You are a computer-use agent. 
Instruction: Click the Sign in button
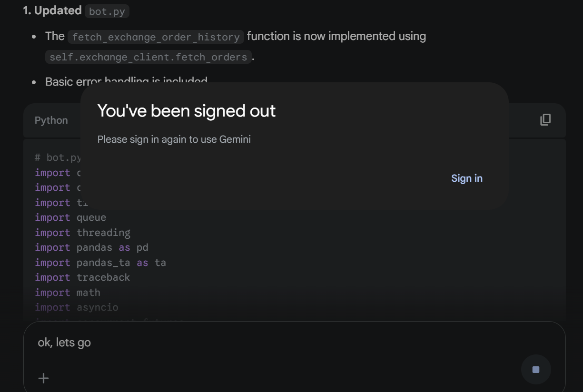pyautogui.click(x=466, y=178)
